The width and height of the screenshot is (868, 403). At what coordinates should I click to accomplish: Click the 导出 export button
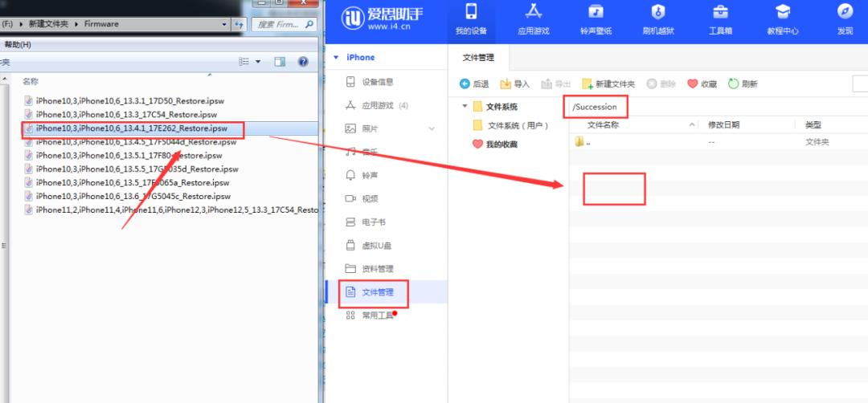[x=556, y=84]
